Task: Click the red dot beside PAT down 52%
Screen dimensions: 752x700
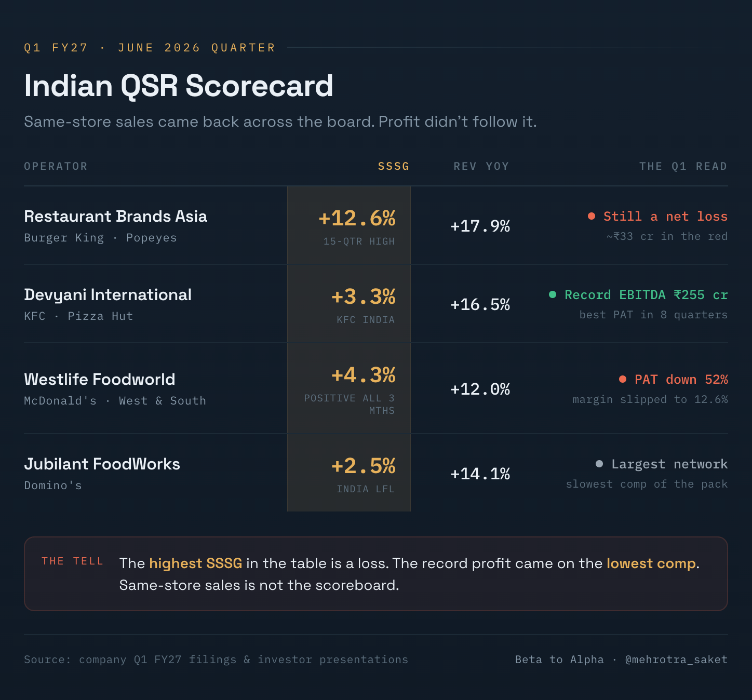Action: tap(623, 379)
